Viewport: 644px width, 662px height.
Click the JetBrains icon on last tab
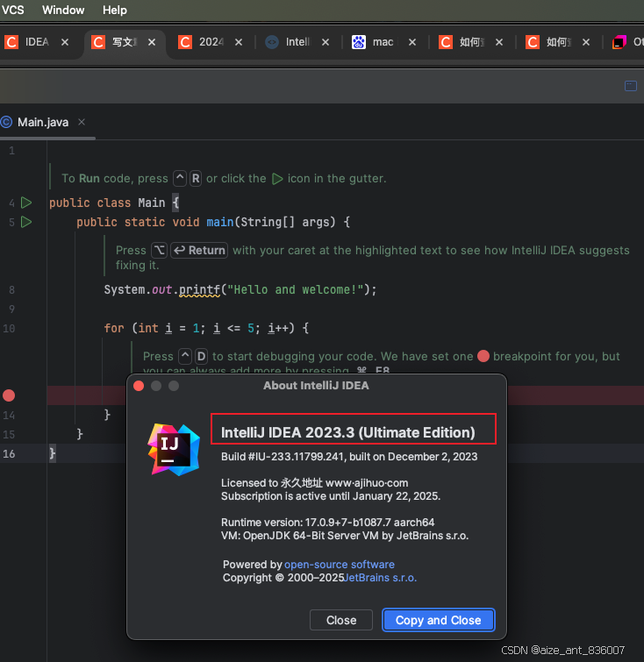pyautogui.click(x=619, y=42)
